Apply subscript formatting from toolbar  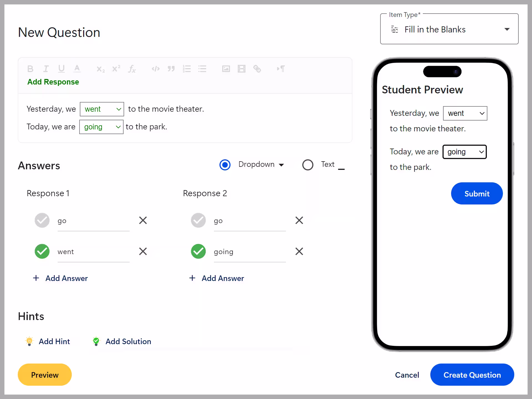(100, 69)
